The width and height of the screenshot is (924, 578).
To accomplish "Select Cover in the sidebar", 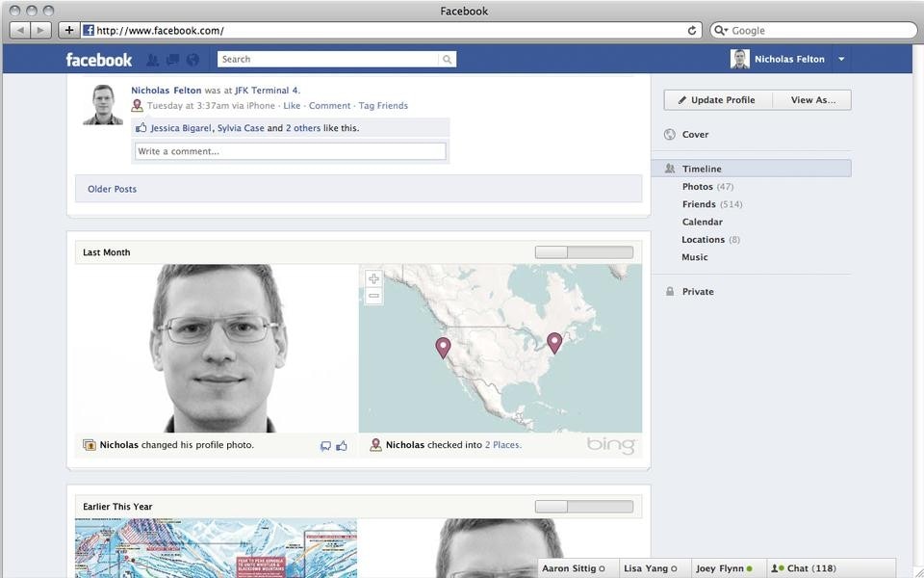I will point(695,135).
